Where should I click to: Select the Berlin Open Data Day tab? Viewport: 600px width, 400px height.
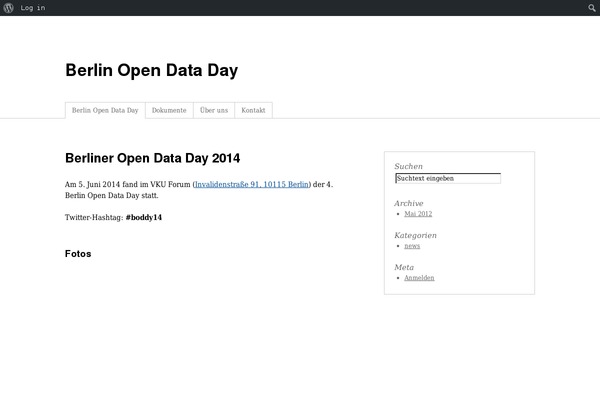(105, 110)
